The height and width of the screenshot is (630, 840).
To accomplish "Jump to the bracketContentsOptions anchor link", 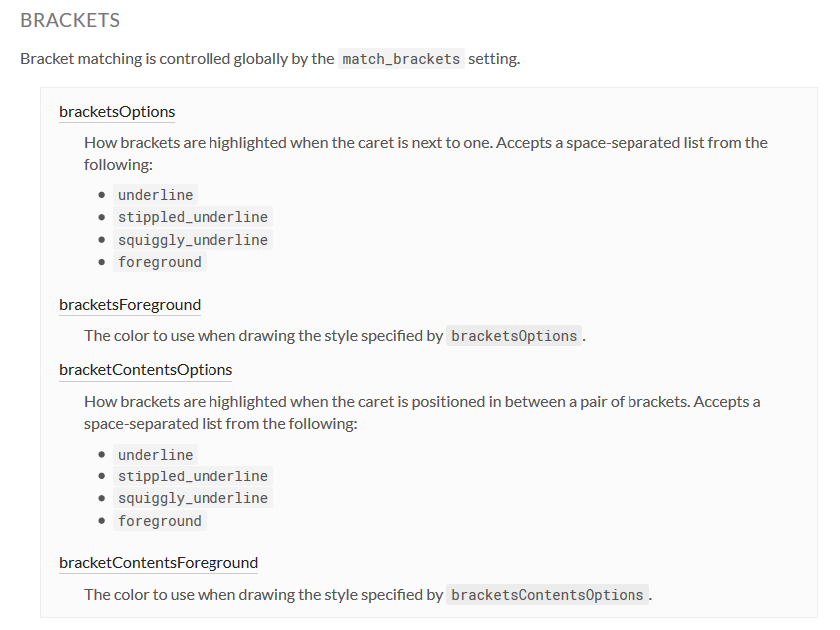I will pyautogui.click(x=146, y=370).
